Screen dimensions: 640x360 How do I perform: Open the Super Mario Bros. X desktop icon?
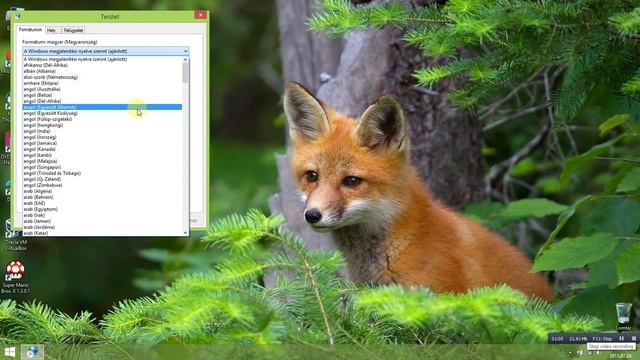coord(15,277)
